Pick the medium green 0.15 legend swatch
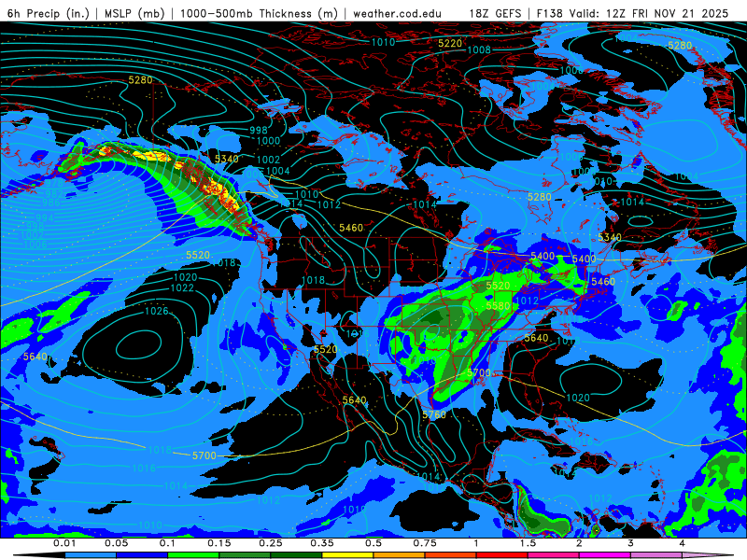Viewport: 747px width, 560px height. click(245, 555)
